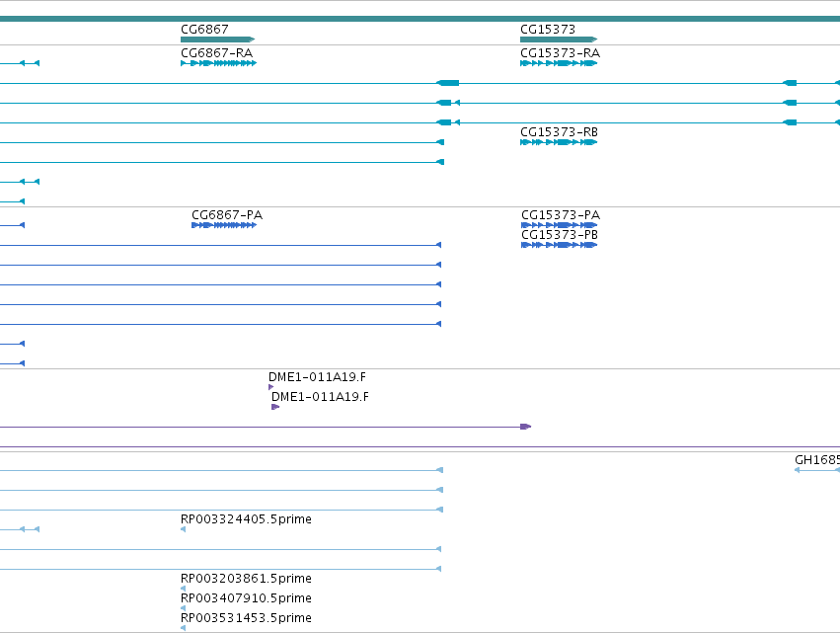Click the CG15373-RA transcript glyph
The image size is (840, 633).
559,63
